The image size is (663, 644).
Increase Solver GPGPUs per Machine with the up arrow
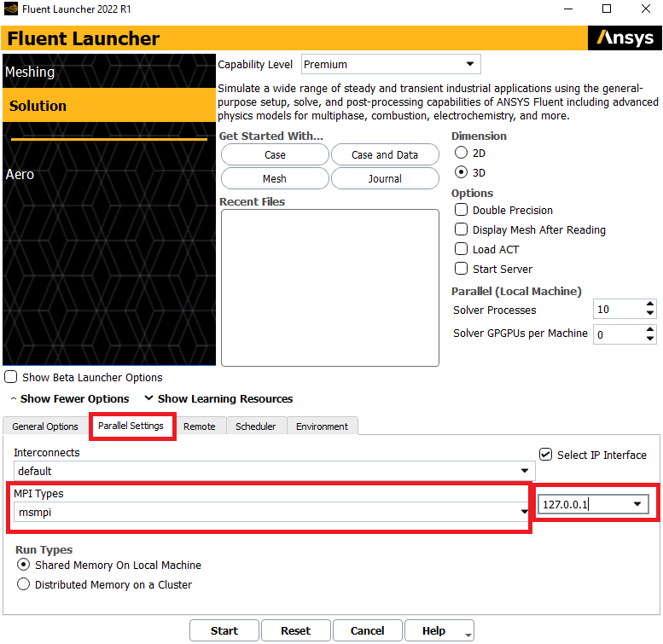(x=650, y=329)
